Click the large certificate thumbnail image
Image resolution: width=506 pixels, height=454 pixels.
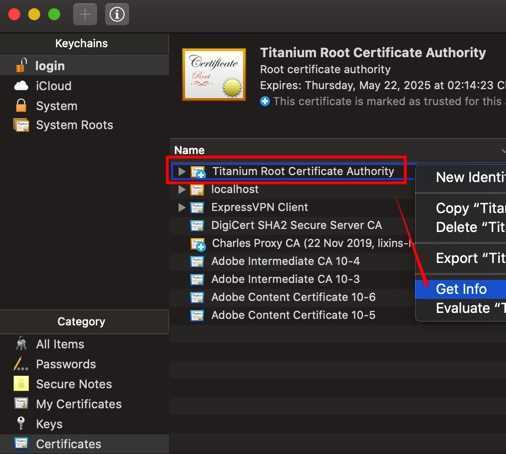click(214, 74)
